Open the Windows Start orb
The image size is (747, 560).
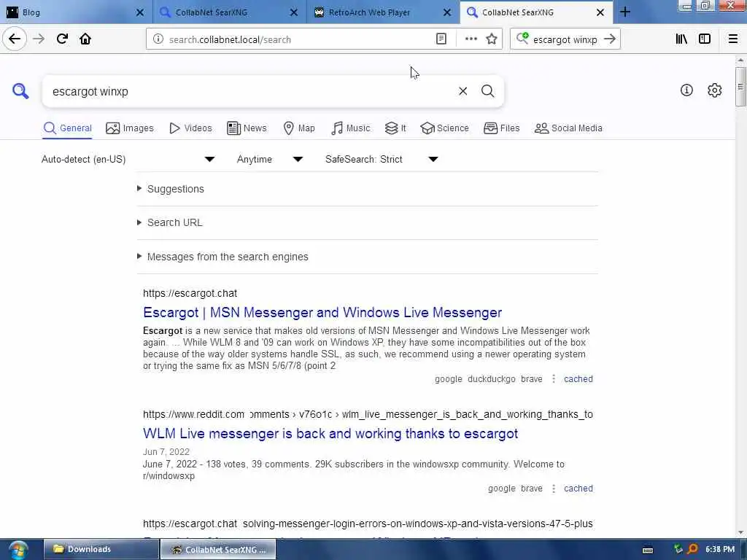(x=18, y=550)
